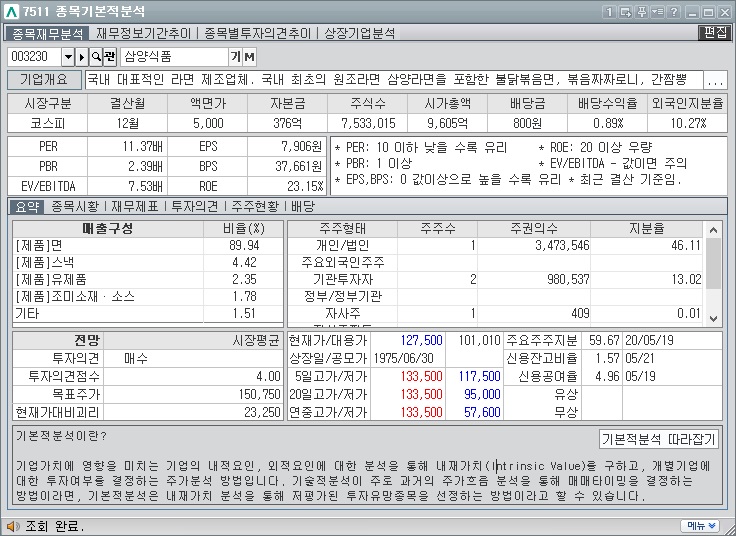Switch to the 재무정보기간추이 tab
Image resolution: width=736 pixels, height=536 pixels.
tap(143, 34)
